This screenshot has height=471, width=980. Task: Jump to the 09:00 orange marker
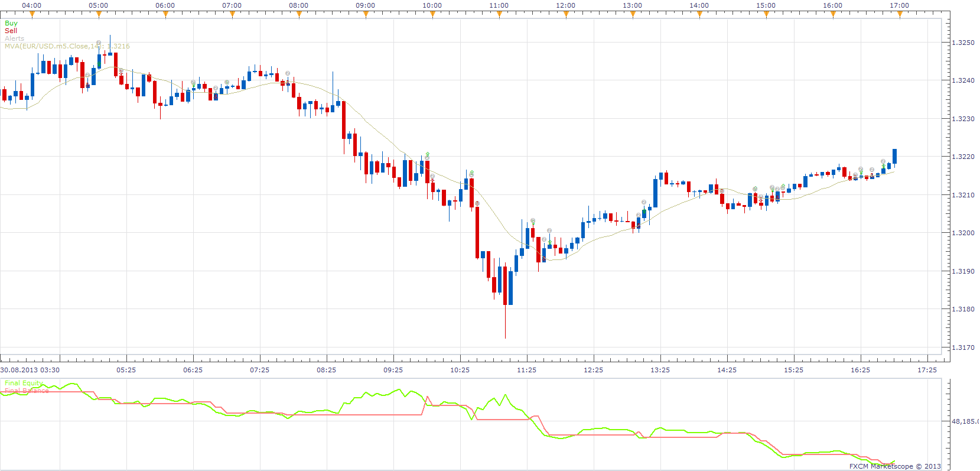366,15
